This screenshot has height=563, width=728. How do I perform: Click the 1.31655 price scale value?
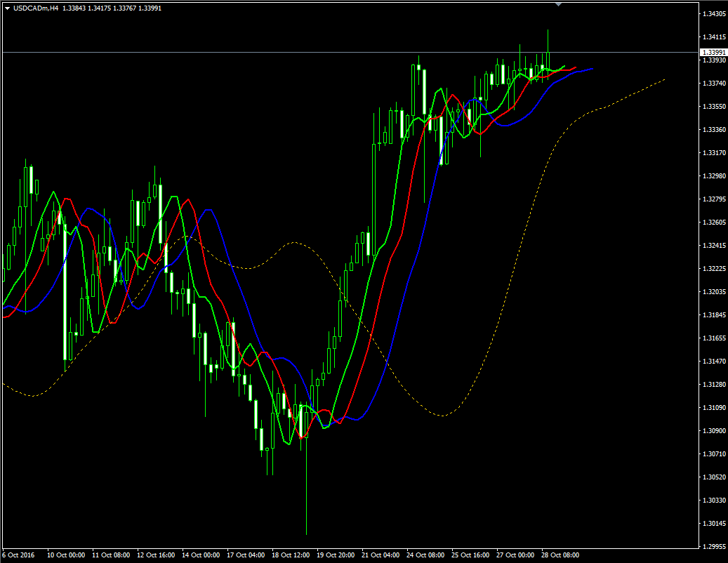(x=714, y=338)
